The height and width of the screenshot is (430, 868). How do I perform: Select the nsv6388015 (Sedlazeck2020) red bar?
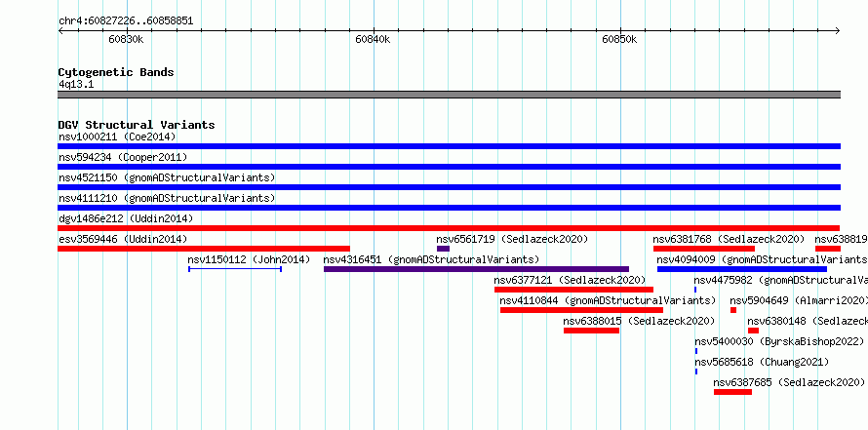point(591,331)
